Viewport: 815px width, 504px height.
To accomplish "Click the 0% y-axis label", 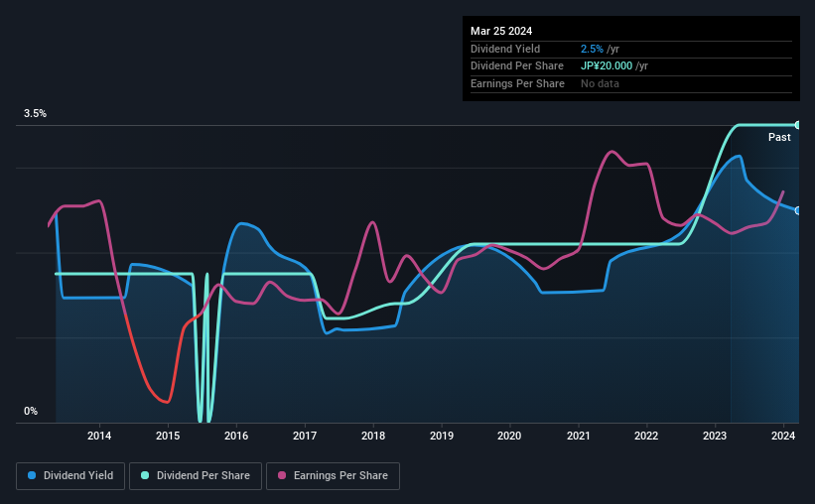I will [x=31, y=411].
